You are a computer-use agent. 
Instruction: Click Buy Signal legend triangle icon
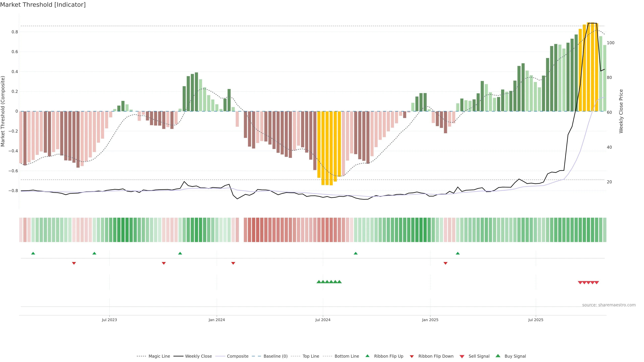pyautogui.click(x=498, y=356)
